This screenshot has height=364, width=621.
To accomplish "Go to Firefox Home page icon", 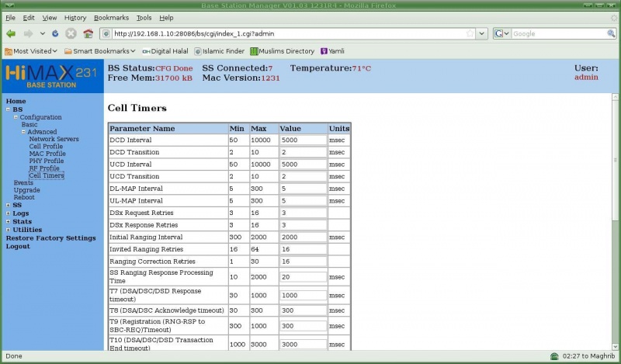I will click(x=88, y=33).
